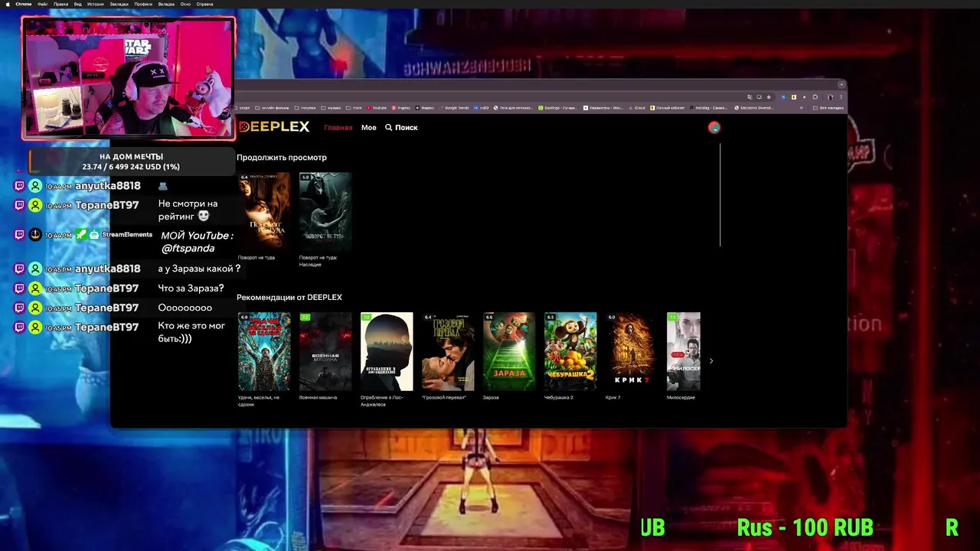Screen dimensions: 980x551
Task: Open the Параметры bookmark
Action: [603, 108]
